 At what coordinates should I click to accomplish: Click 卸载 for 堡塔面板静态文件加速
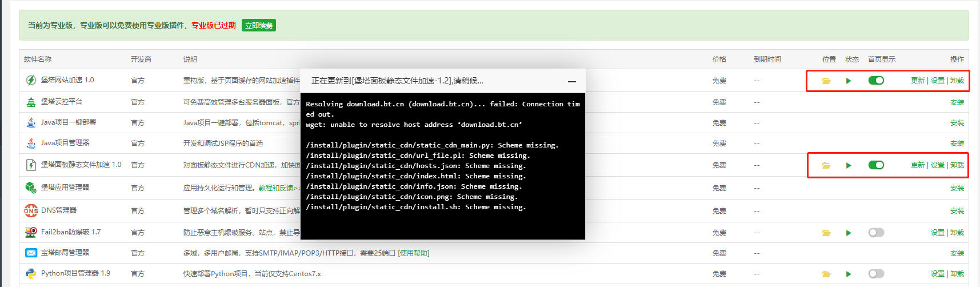[957, 165]
